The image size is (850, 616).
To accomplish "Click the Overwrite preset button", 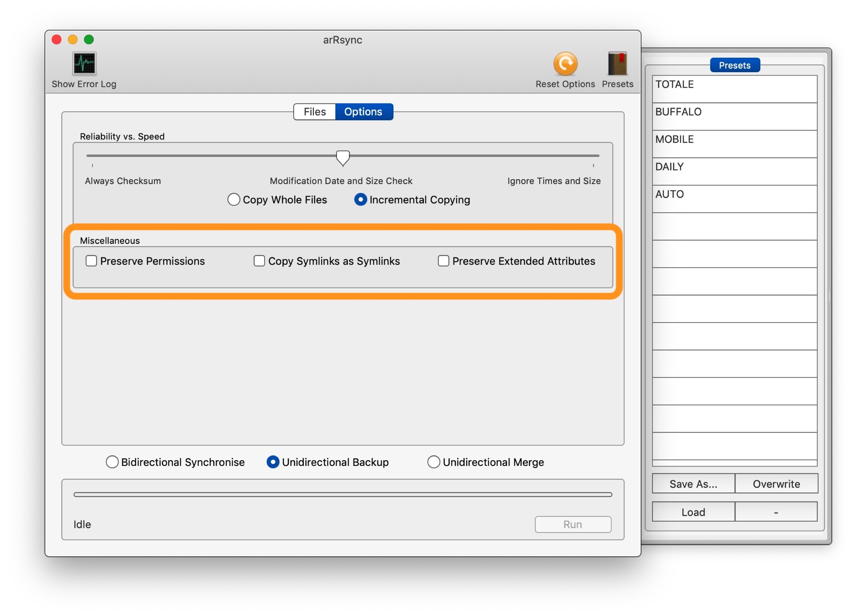I will point(776,484).
